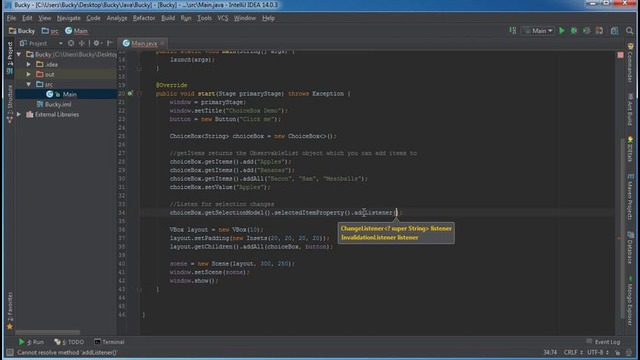640x360 pixels.
Task: Collapse the src folder
Action: click(29, 84)
